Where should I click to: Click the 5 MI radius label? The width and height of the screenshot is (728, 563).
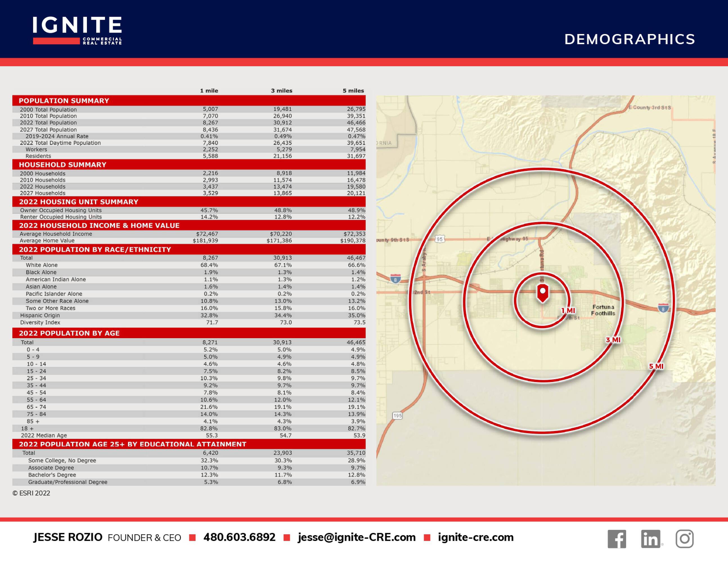click(656, 366)
